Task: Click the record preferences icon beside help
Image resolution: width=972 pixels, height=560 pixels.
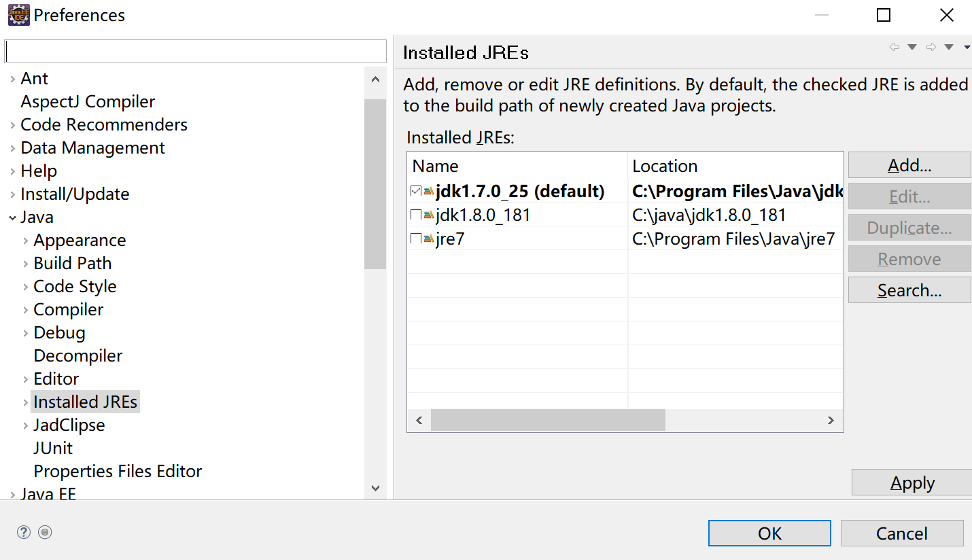Action: (x=45, y=532)
